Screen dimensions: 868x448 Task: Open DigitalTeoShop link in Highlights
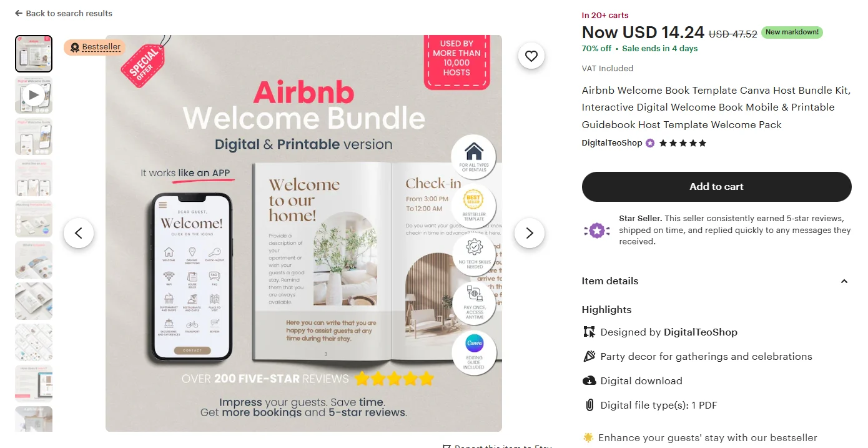[x=701, y=332]
